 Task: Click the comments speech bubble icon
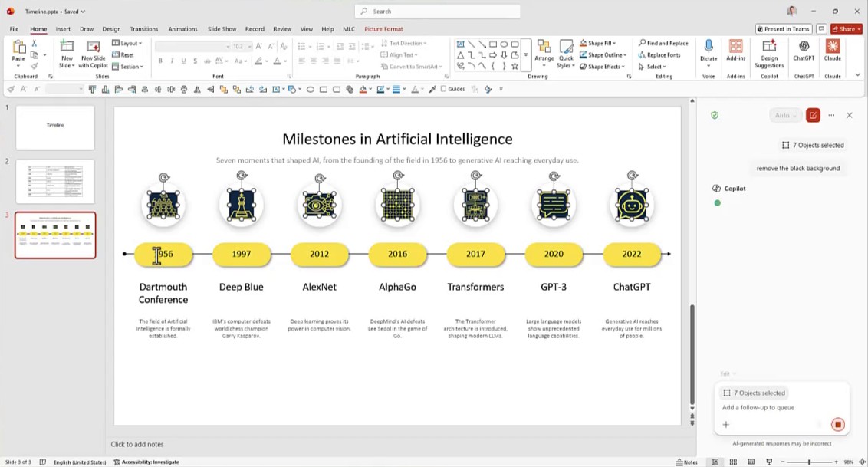[821, 29]
